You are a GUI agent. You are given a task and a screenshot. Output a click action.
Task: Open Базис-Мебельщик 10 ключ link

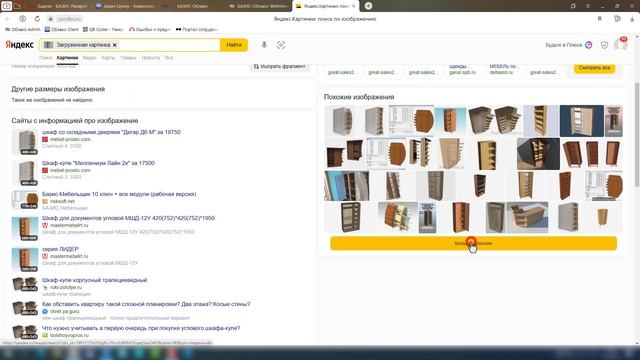click(119, 194)
